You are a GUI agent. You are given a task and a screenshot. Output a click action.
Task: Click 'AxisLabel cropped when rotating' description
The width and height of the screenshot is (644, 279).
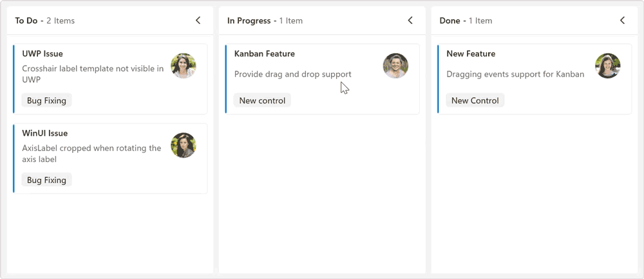(91, 154)
